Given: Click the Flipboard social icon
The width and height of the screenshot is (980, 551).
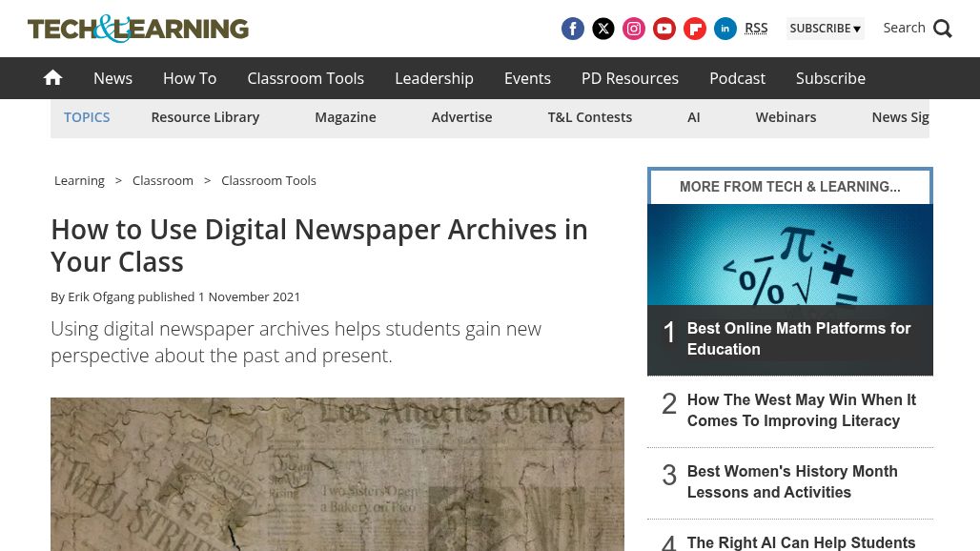Looking at the screenshot, I should coord(695,29).
